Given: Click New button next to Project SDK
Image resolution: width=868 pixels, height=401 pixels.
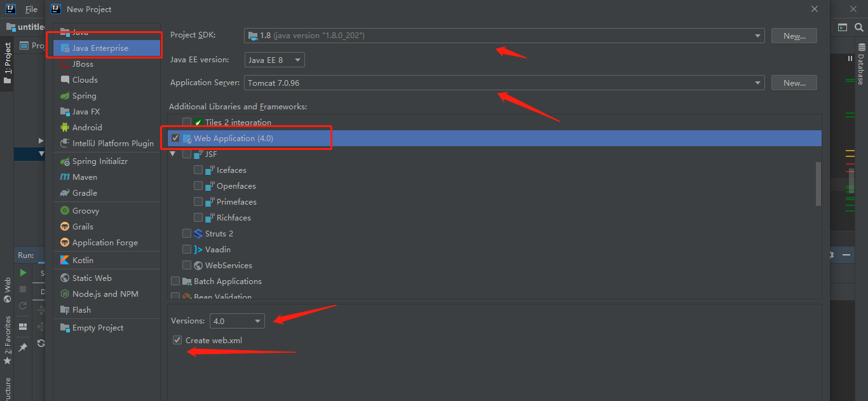Looking at the screenshot, I should pyautogui.click(x=794, y=36).
